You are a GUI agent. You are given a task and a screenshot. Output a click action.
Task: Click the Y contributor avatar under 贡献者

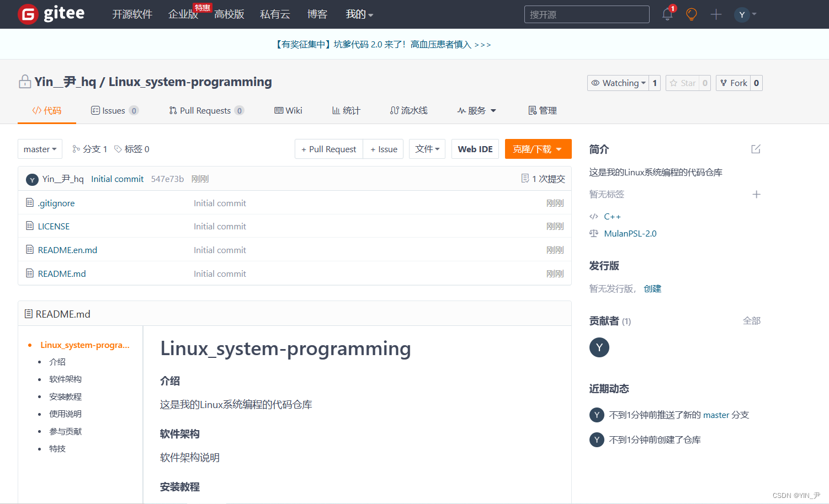(x=599, y=347)
